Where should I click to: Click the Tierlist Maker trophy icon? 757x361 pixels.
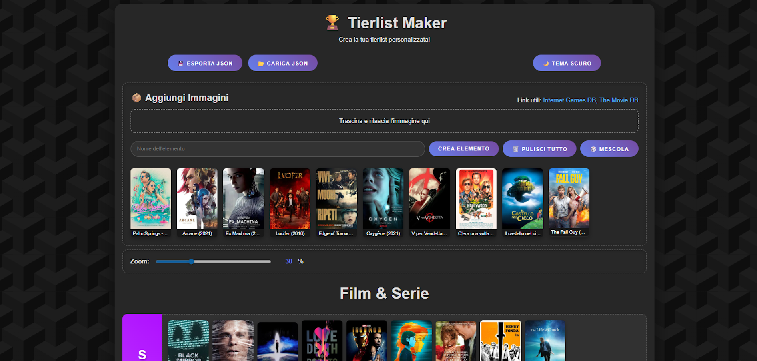pos(332,23)
